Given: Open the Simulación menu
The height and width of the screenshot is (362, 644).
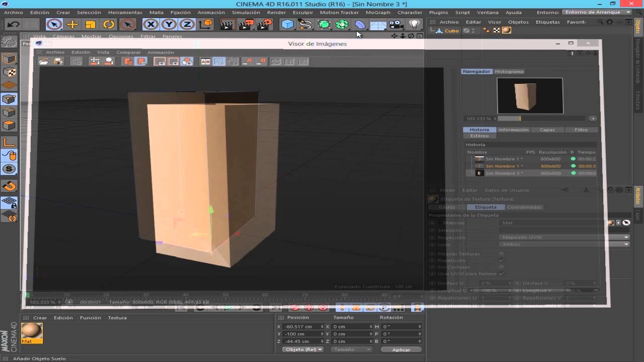Looking at the screenshot, I should [x=246, y=13].
